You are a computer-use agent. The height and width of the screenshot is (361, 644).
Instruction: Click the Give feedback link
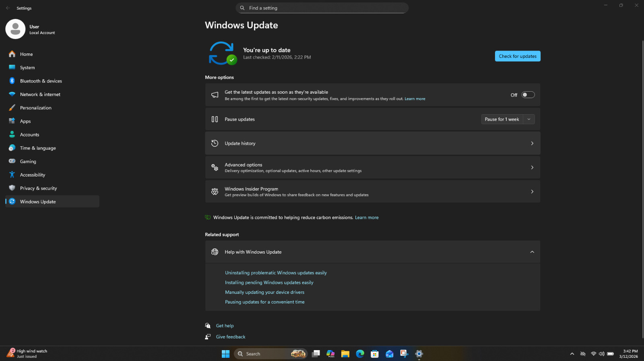231,337
